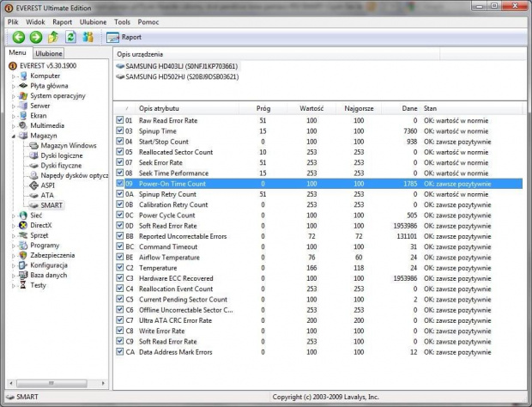This screenshot has width=532, height=407.
Task: Click the Up level arrow icon
Action: tap(53, 37)
